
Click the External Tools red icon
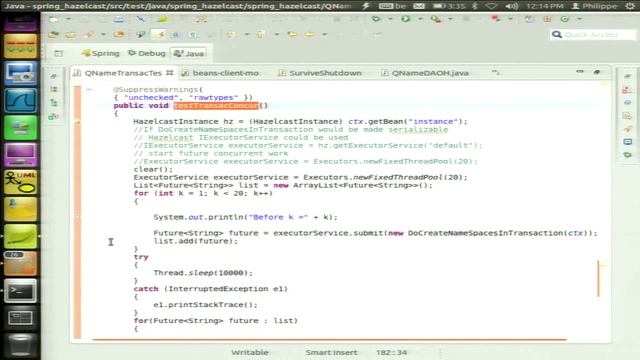click(x=496, y=19)
